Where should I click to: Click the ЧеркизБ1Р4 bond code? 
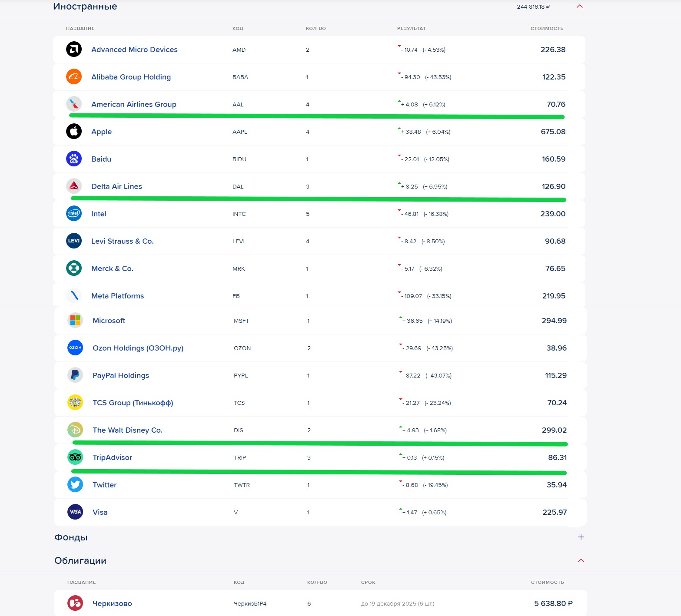click(x=250, y=603)
